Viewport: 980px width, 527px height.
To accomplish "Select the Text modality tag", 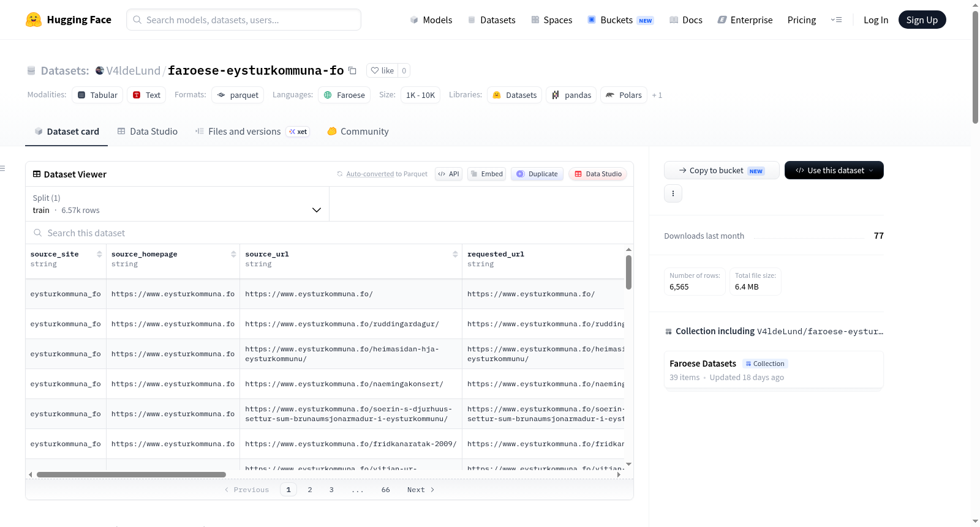I will pos(146,95).
